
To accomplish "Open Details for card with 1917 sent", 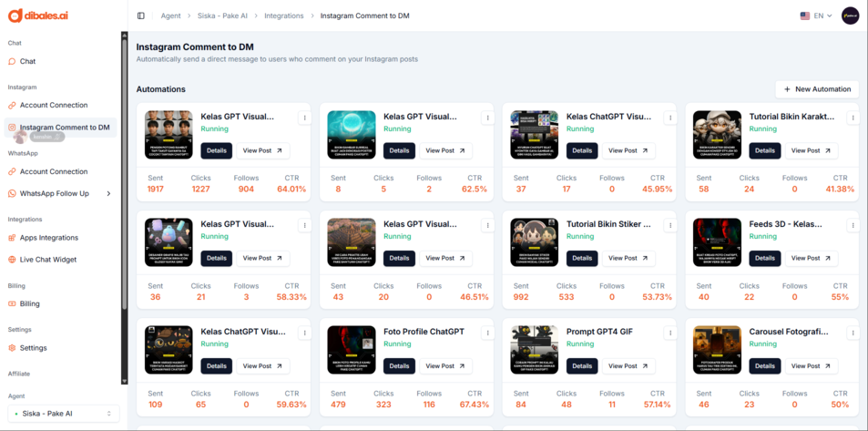I will [217, 150].
